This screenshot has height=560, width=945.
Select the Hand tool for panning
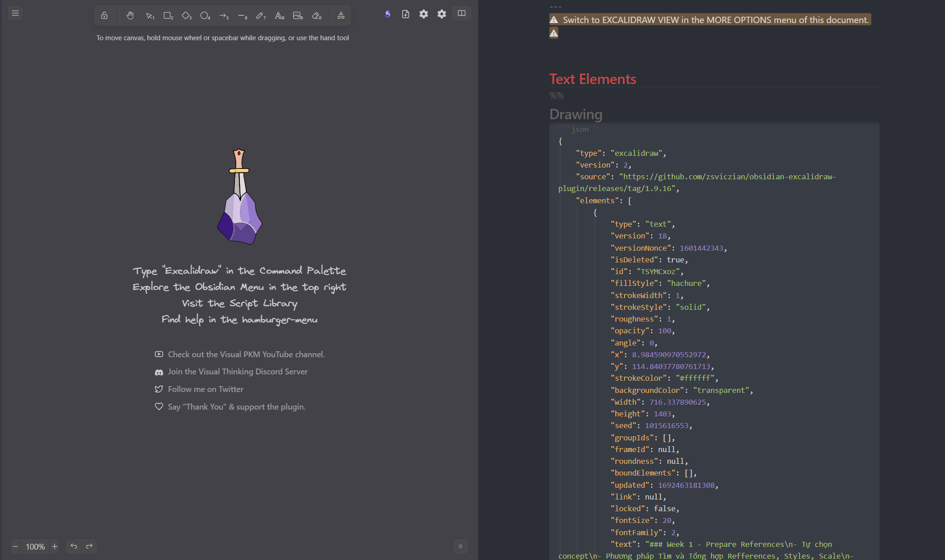pyautogui.click(x=130, y=15)
